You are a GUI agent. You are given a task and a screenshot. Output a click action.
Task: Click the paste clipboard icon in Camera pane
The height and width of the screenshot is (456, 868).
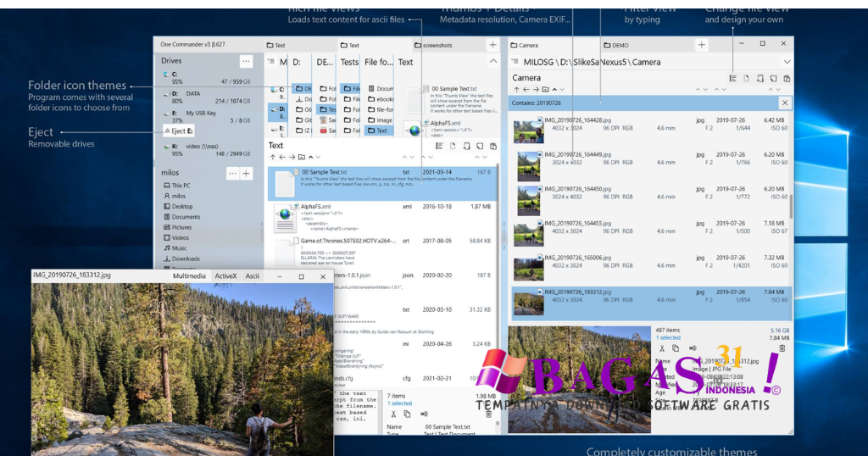click(787, 79)
